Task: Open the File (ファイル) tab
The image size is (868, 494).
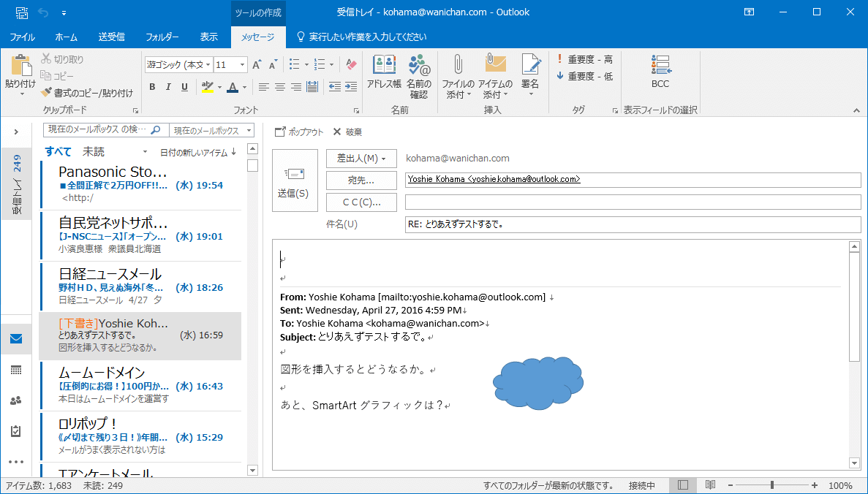Action: (23, 37)
